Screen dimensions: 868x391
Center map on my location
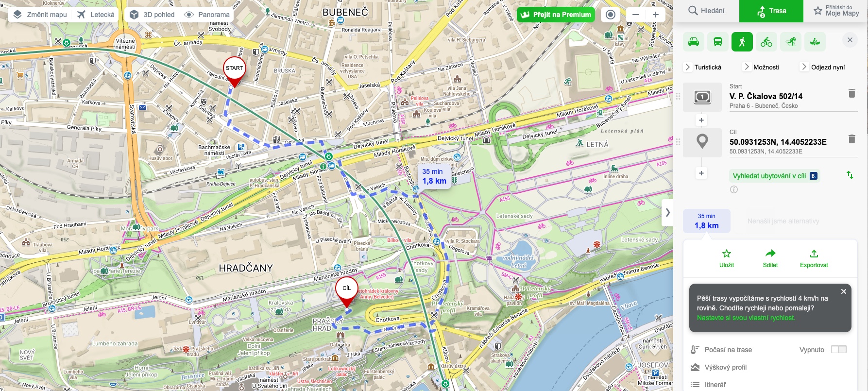pos(611,15)
